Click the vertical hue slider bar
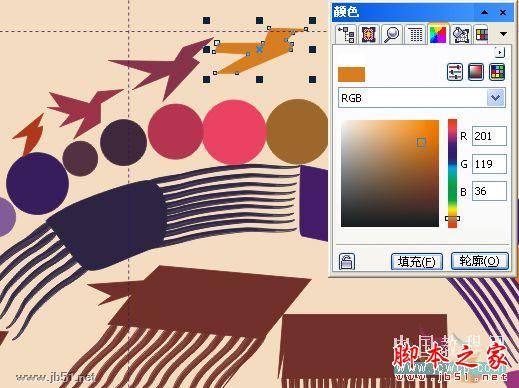Screen dimensions: 519x388 click(452, 173)
